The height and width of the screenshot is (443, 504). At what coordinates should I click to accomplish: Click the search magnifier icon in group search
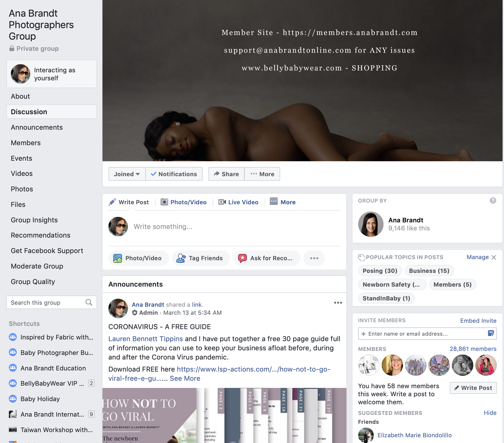89,302
